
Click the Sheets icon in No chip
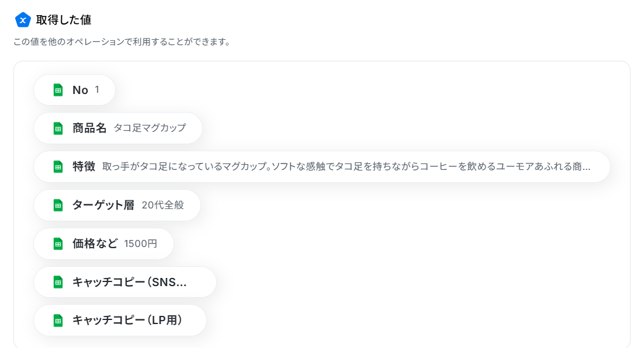(x=58, y=90)
